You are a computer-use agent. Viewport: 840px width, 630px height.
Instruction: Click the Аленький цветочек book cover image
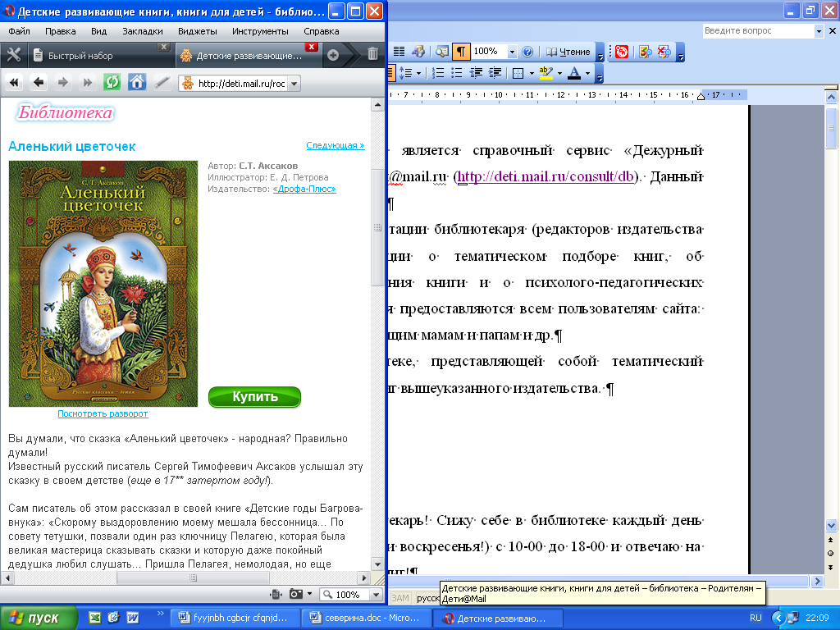[x=103, y=283]
